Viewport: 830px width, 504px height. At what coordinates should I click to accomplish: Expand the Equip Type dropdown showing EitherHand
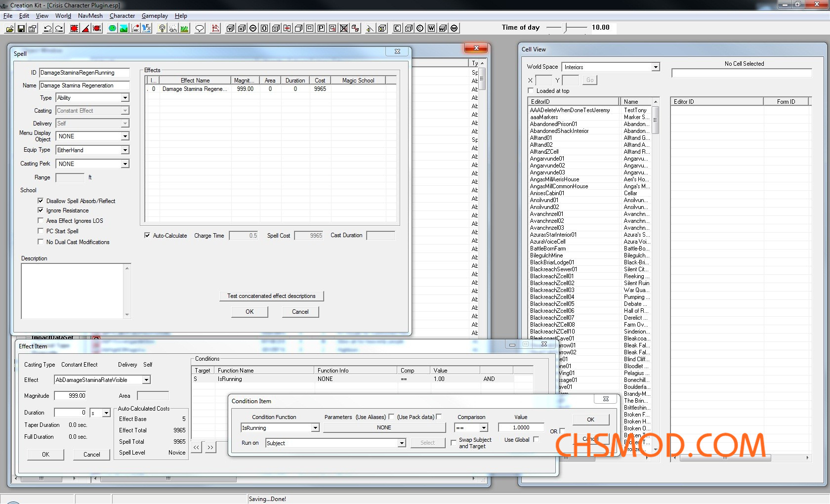point(92,150)
